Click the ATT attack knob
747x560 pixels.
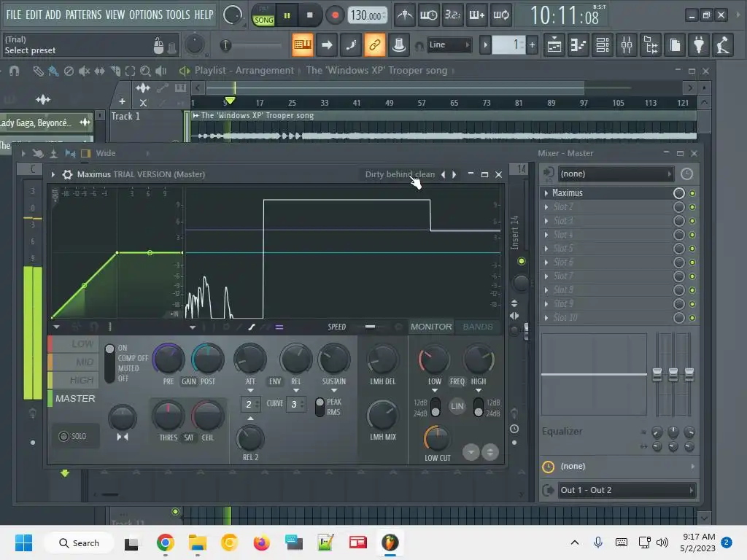[x=250, y=359]
